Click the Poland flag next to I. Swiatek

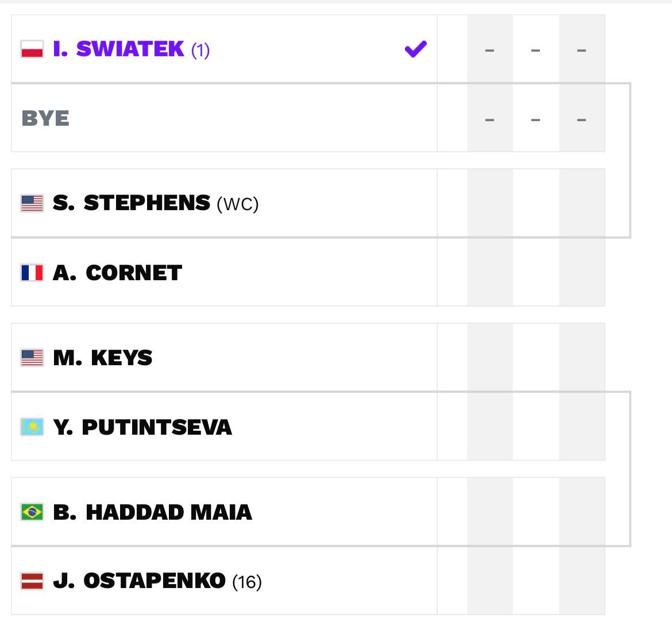coord(32,49)
